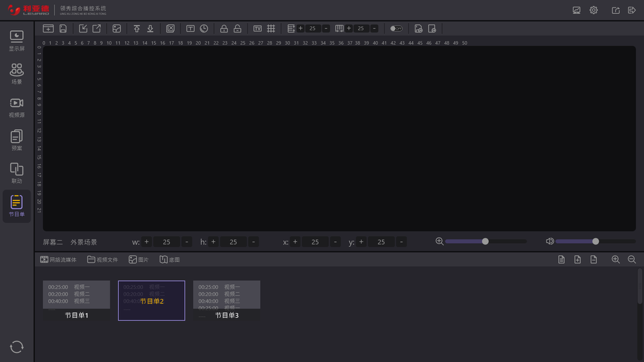
Task: Click the export toolbar icon
Action: pos(97,28)
